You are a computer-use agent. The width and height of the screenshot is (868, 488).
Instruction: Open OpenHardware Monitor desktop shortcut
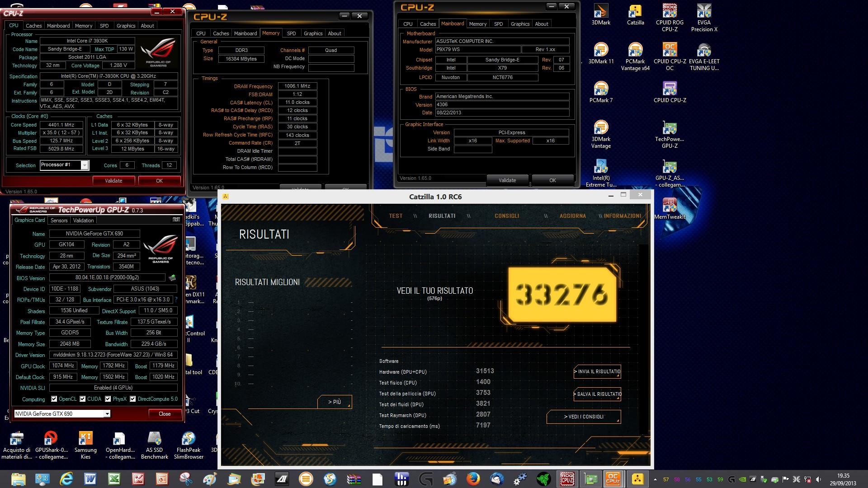click(120, 446)
